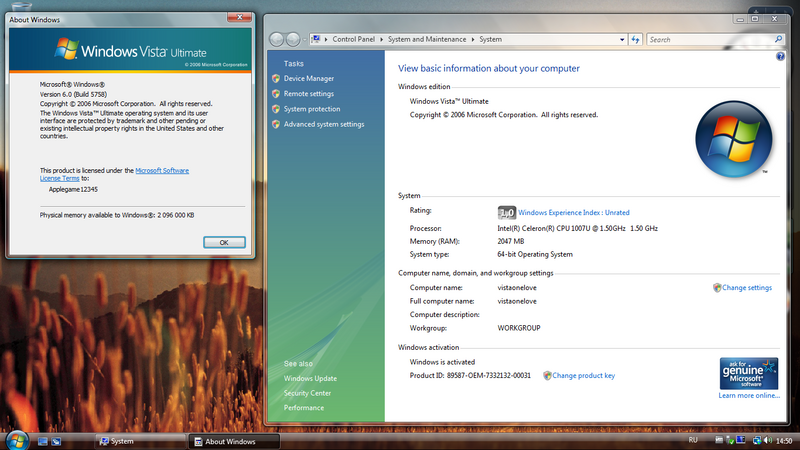Click '64-bit Operating System' value

(x=535, y=254)
